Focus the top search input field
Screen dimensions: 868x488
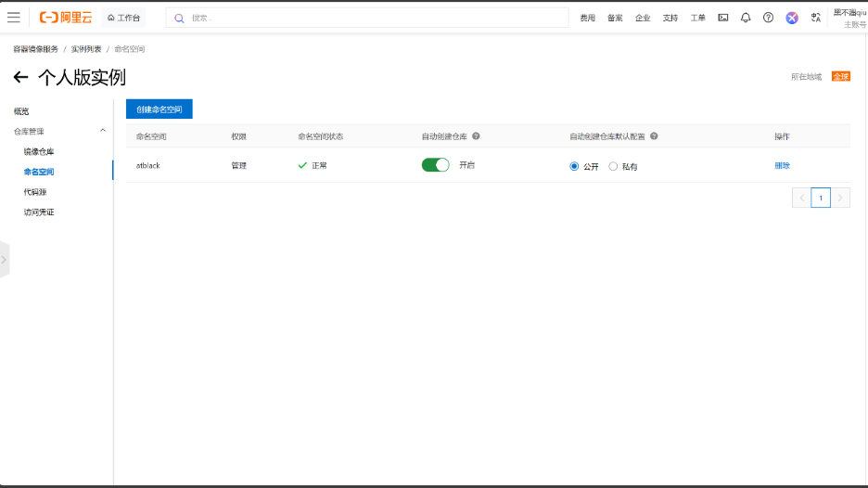click(367, 18)
